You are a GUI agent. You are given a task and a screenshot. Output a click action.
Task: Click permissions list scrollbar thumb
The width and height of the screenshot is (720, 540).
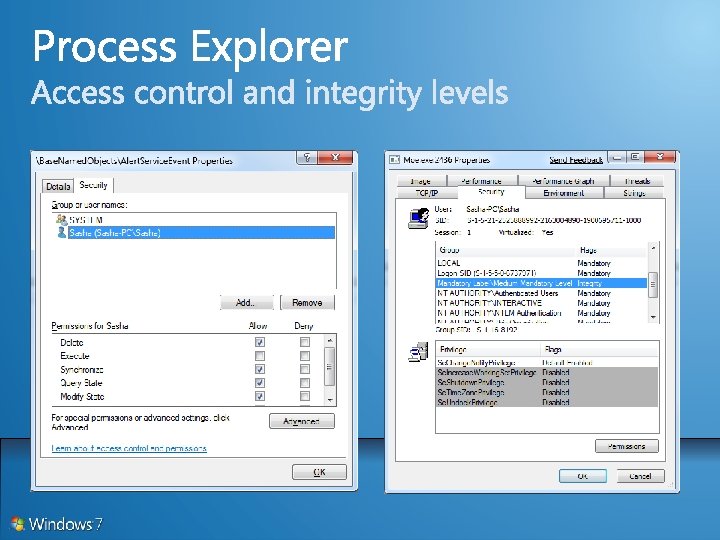click(x=330, y=366)
